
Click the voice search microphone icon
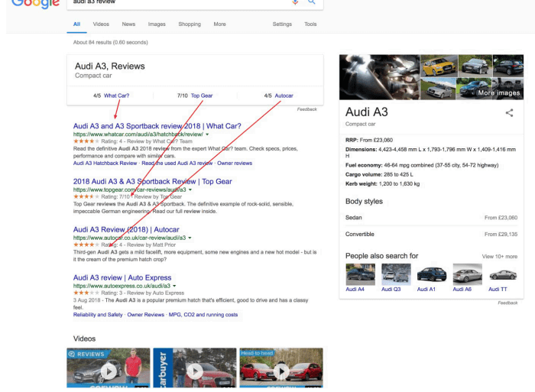[295, 2]
